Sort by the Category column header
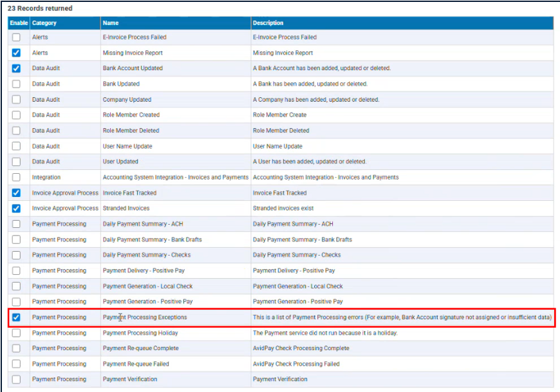 coord(66,23)
